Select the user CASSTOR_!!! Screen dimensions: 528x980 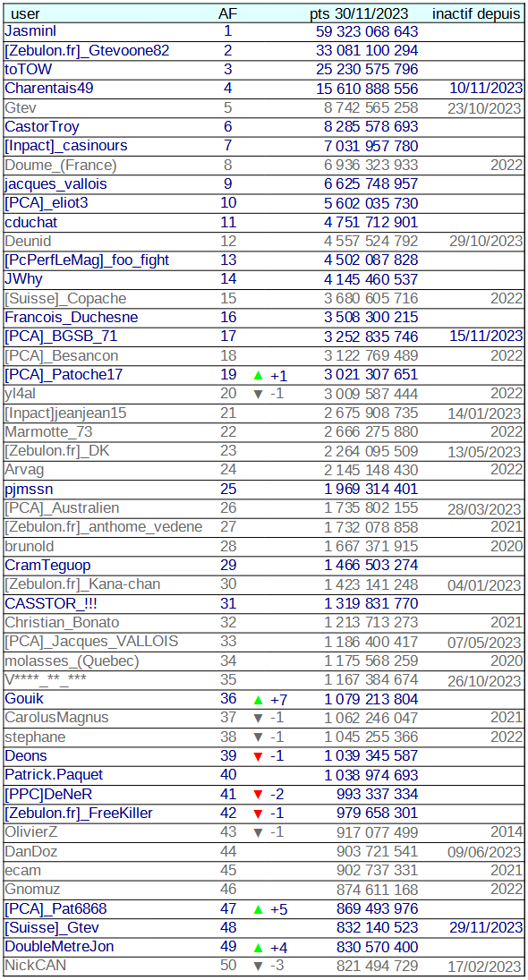pyautogui.click(x=51, y=603)
